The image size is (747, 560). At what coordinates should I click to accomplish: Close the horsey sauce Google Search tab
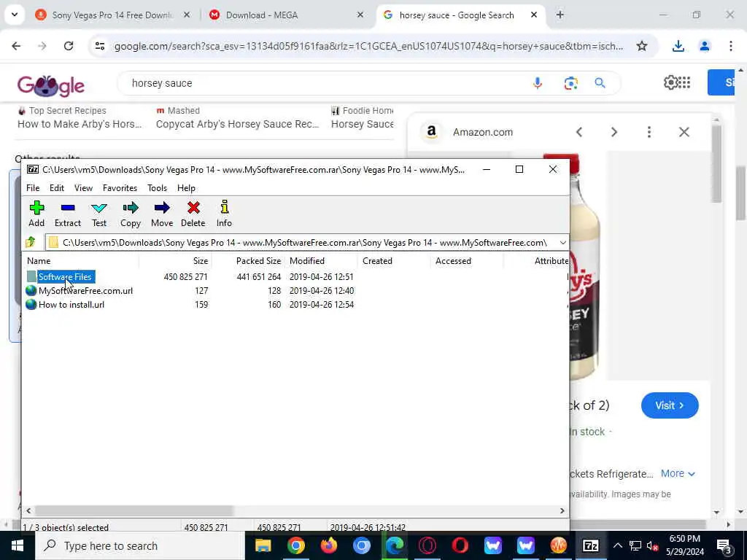[534, 15]
